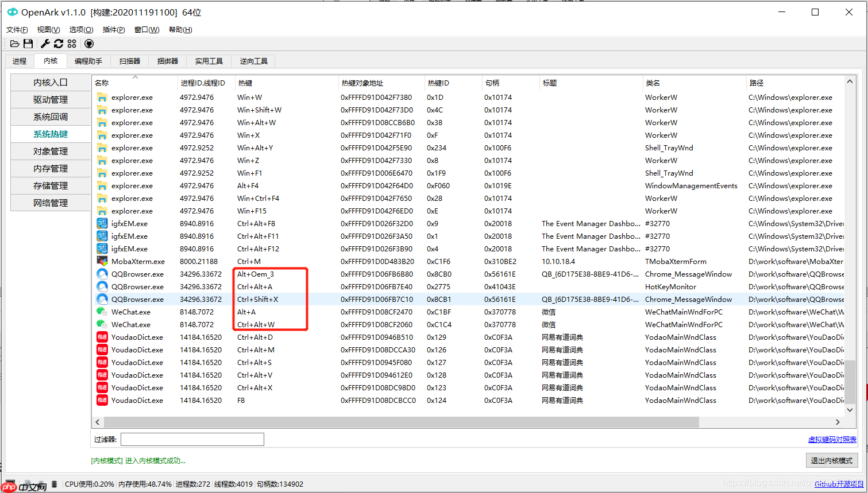The height and width of the screenshot is (493, 868).
Task: Switch to the 扫描器 tab
Action: point(129,61)
